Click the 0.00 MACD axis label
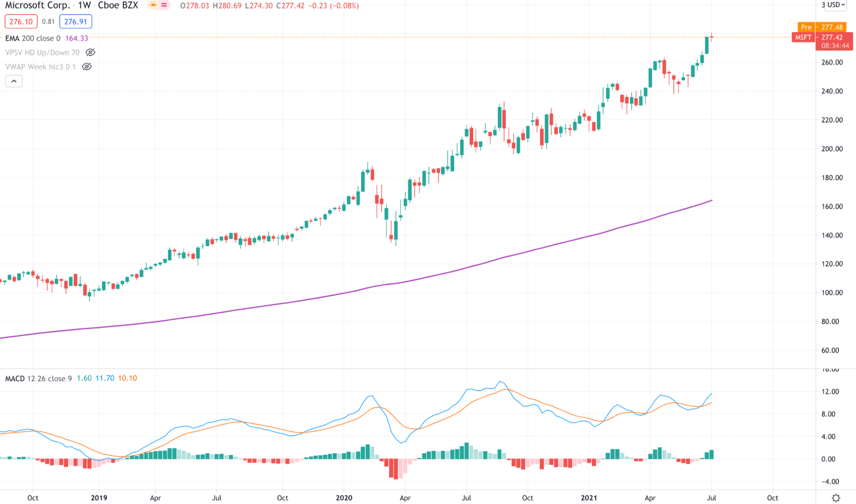Screen dimensions: 856x504 tap(829, 459)
